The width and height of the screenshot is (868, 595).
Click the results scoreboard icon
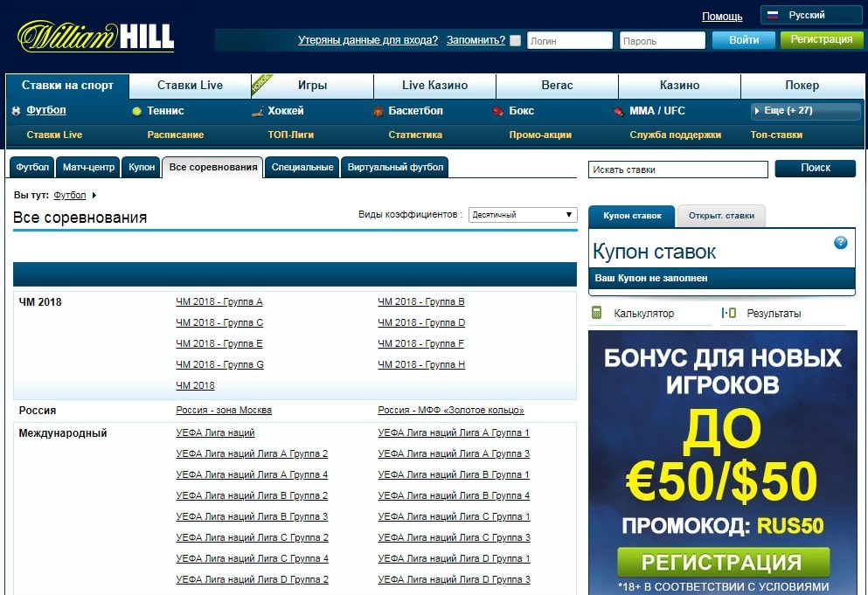tap(728, 313)
